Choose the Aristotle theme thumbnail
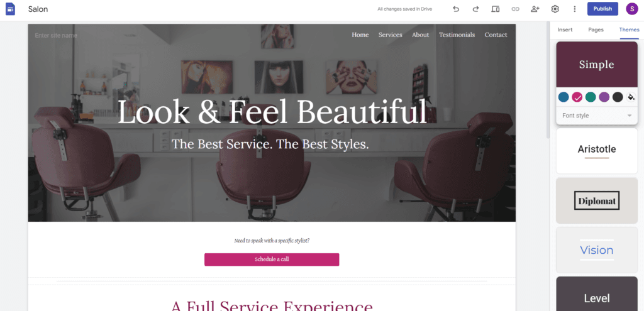This screenshot has width=644, height=311. 597,151
